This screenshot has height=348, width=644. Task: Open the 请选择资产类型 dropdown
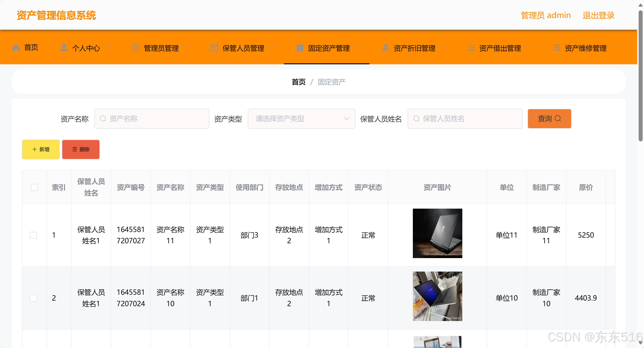(301, 119)
